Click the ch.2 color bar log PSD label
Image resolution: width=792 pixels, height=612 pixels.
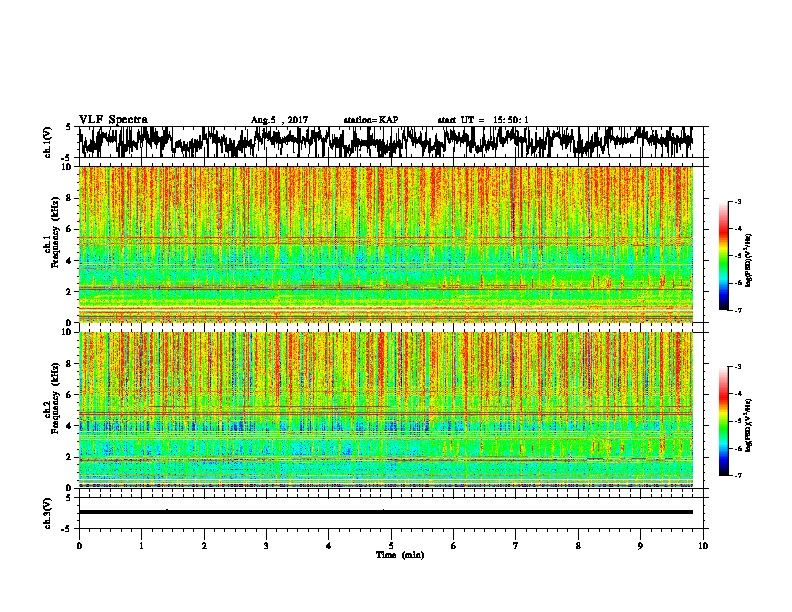pyautogui.click(x=749, y=424)
